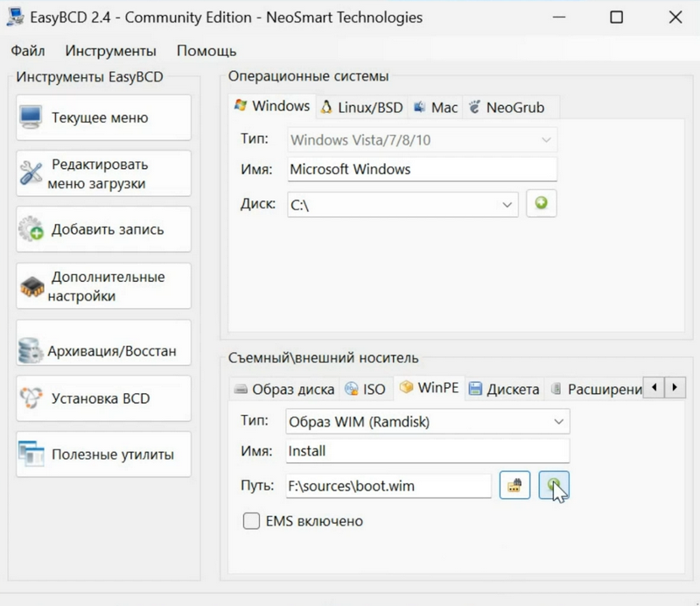The height and width of the screenshot is (606, 700).
Task: Open the Инструменты menu
Action: click(x=110, y=51)
